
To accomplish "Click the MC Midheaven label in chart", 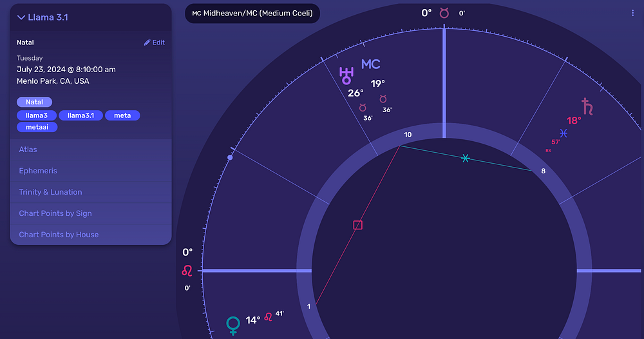I will tap(370, 64).
